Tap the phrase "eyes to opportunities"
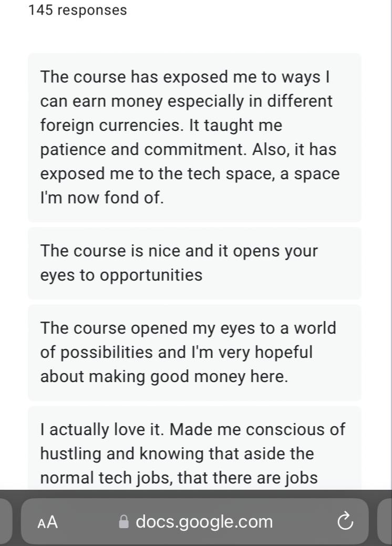 pos(121,275)
